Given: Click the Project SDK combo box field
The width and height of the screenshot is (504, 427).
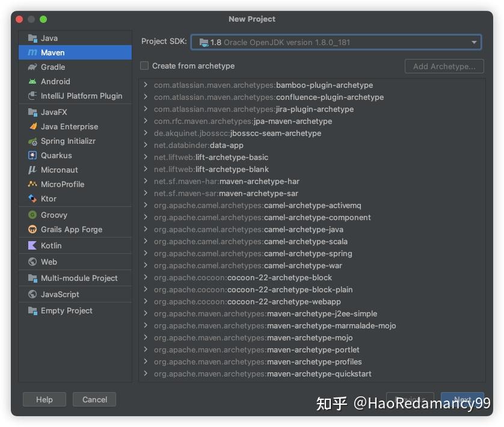Looking at the screenshot, I should point(336,43).
